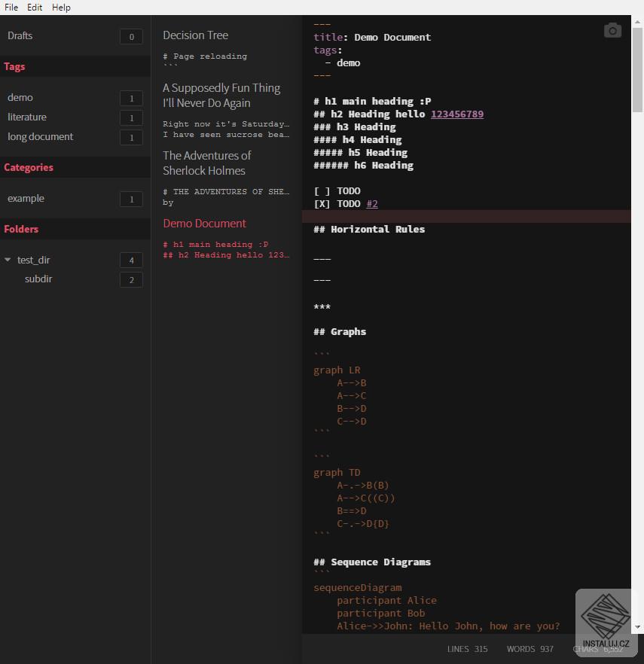Image resolution: width=644 pixels, height=664 pixels.
Task: Collapse the test_dir folder arrow
Action: tap(8, 260)
